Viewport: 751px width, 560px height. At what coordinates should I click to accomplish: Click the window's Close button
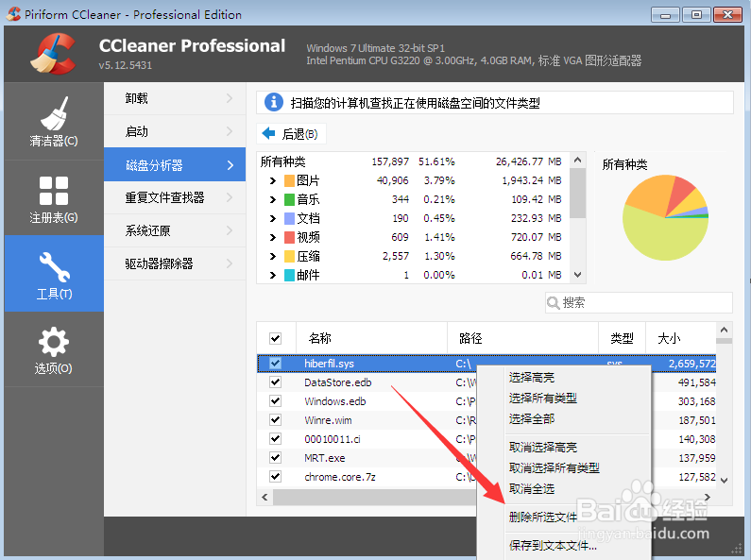pos(727,15)
